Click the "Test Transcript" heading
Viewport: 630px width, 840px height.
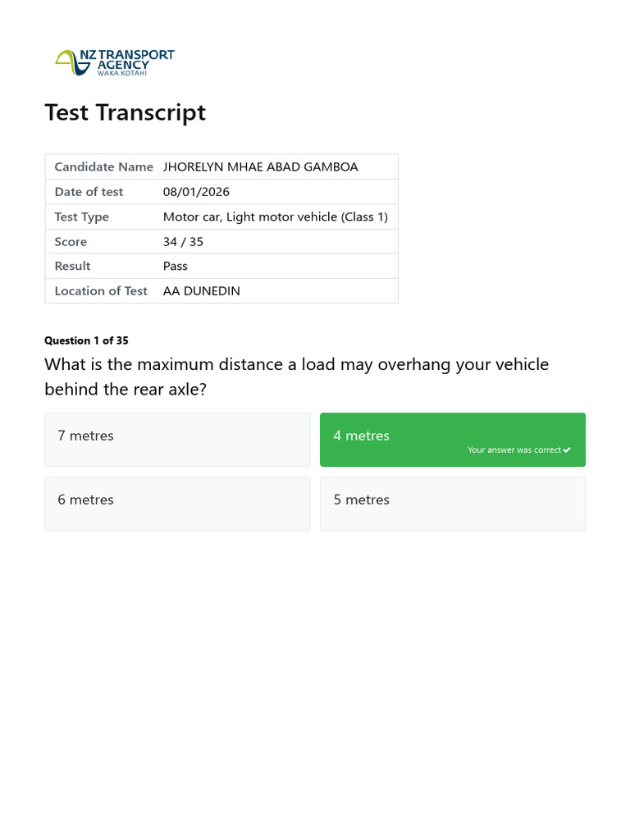click(125, 112)
